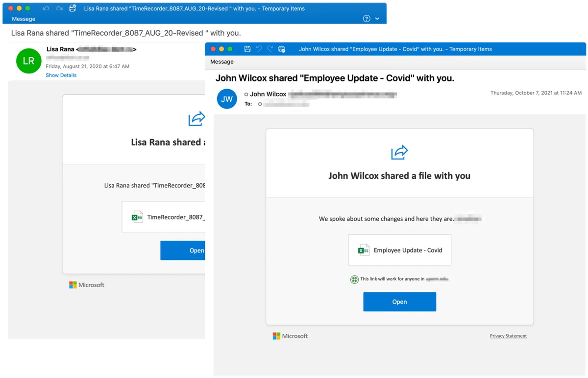Click the Excel icon beside Employee Update - Covid
Viewport: 588px width, 378px height.
click(x=364, y=250)
